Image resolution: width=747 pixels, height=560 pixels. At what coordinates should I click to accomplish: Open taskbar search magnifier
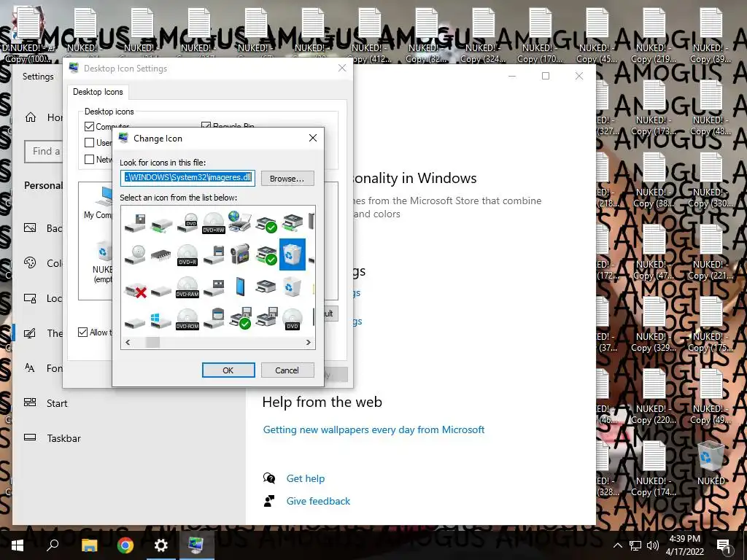(53, 545)
